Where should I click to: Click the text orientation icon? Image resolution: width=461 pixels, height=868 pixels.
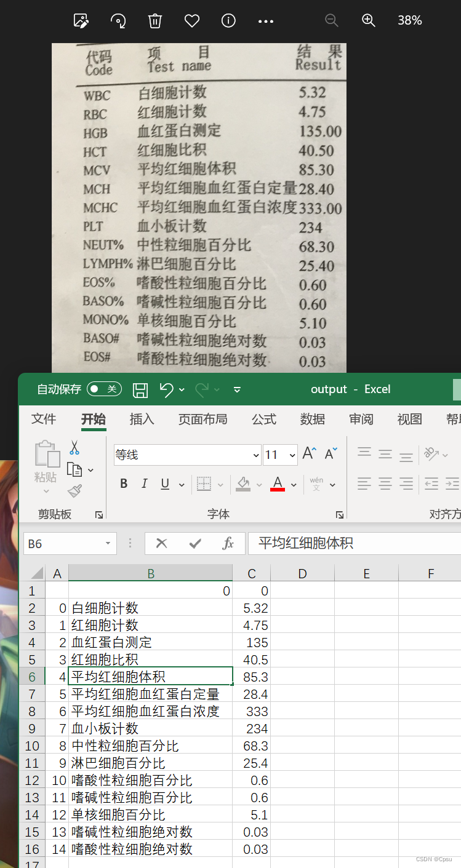pos(431,454)
